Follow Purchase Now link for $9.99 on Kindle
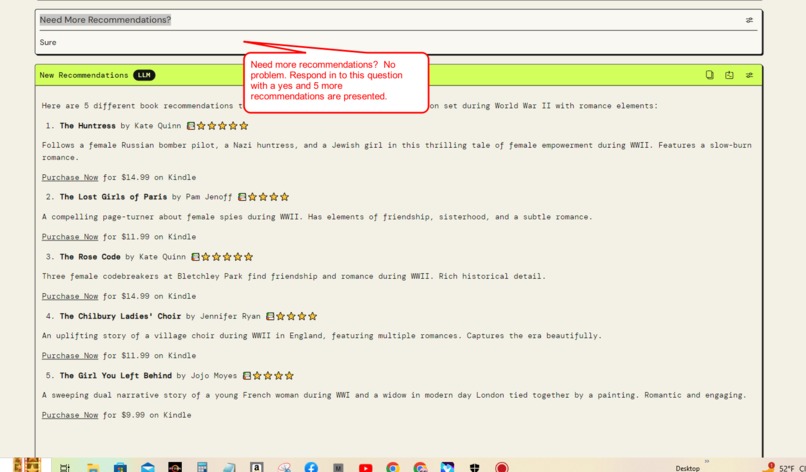This screenshot has width=806, height=472. [70, 415]
